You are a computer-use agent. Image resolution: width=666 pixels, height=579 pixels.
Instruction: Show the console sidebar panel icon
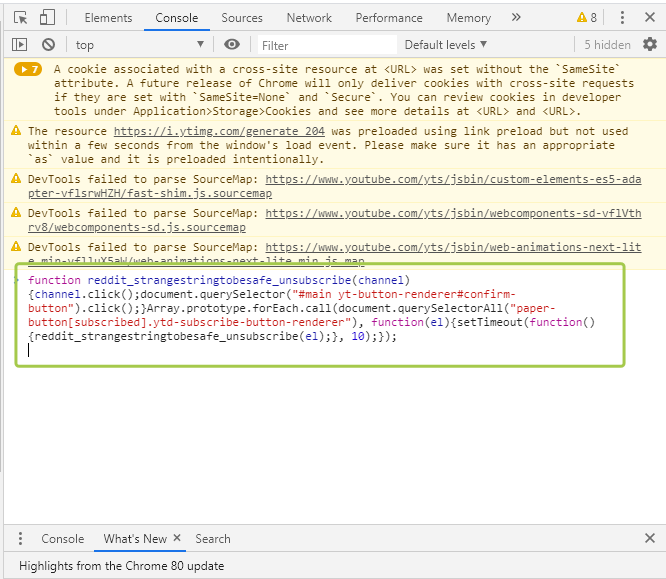click(x=20, y=45)
